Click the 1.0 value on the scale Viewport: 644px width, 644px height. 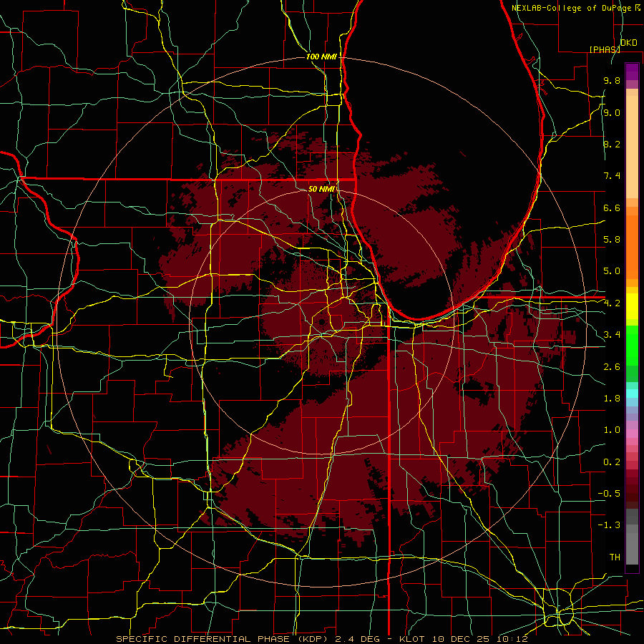[612, 430]
